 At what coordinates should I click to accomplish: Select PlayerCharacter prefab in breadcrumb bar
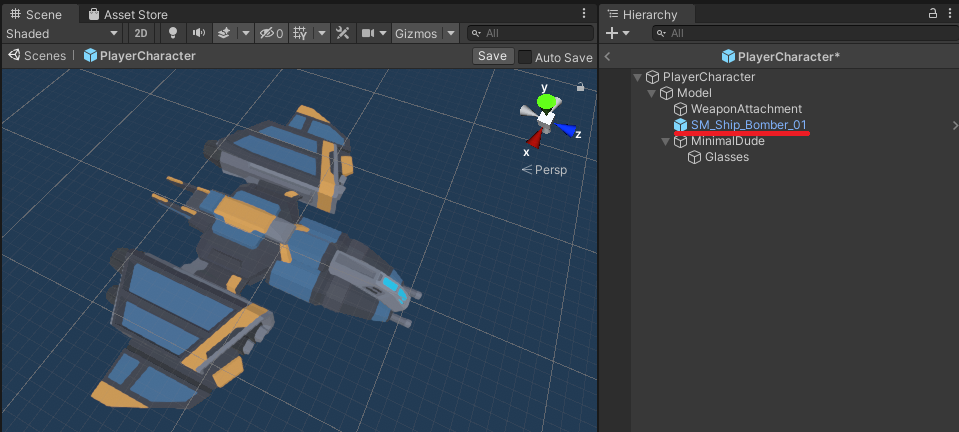(x=140, y=56)
